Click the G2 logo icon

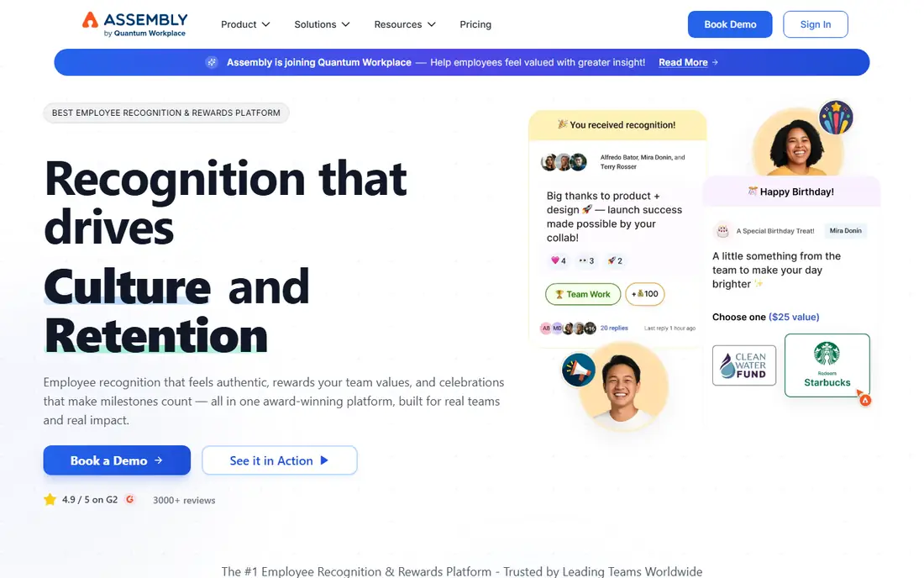point(129,499)
